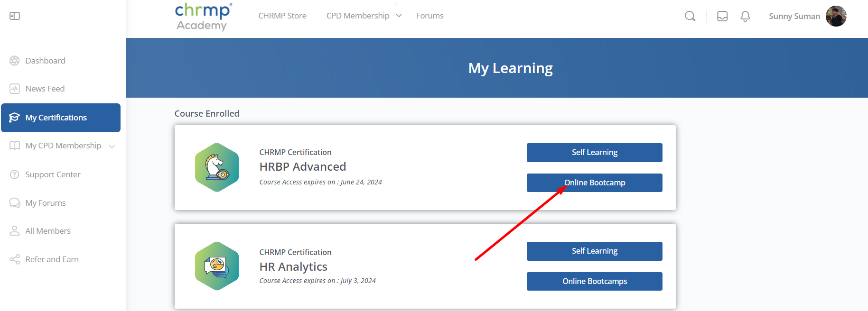Start Self Learning for HRBP Advanced
Screen dimensions: 868x311
pyautogui.click(x=595, y=153)
